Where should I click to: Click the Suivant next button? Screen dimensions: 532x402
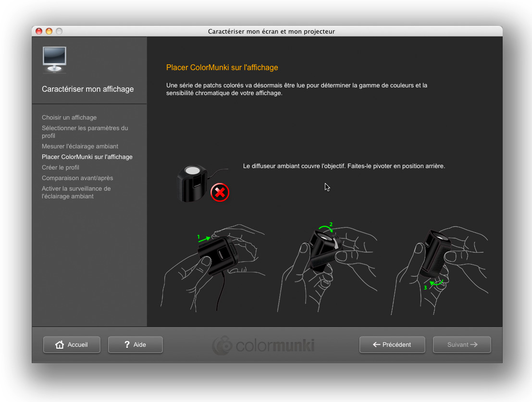coord(462,344)
